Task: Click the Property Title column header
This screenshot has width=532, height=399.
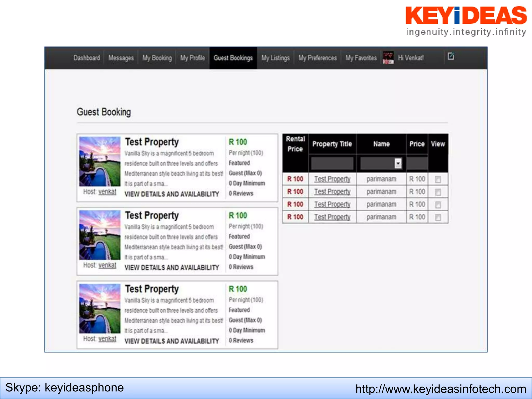Action: tap(332, 144)
